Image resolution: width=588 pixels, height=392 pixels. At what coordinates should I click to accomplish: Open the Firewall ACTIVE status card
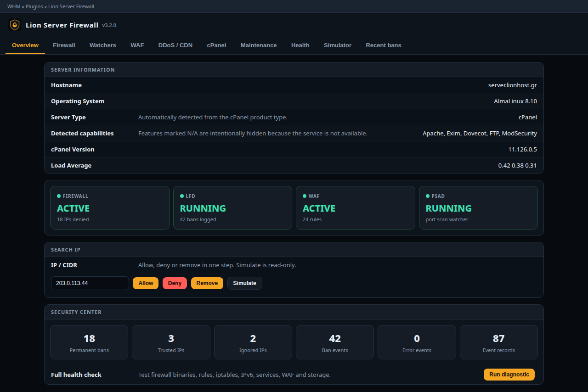[x=110, y=207]
